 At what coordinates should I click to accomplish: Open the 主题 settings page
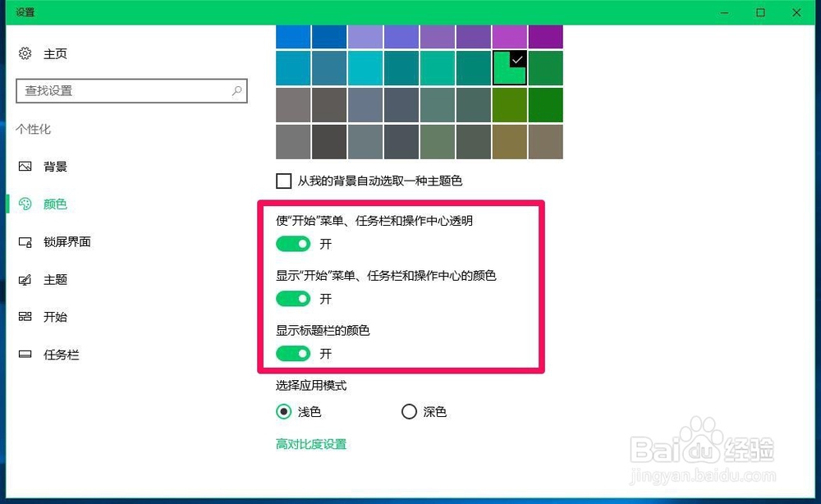click(x=55, y=279)
